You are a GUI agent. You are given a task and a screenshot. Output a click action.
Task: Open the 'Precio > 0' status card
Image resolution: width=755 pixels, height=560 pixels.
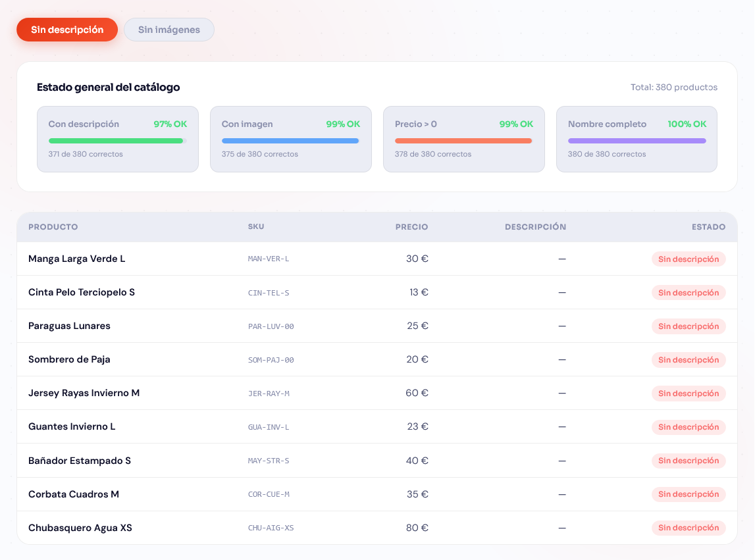463,139
